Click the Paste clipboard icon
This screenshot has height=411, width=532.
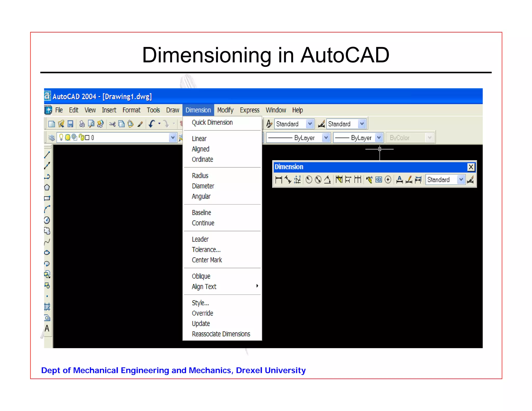click(x=131, y=124)
